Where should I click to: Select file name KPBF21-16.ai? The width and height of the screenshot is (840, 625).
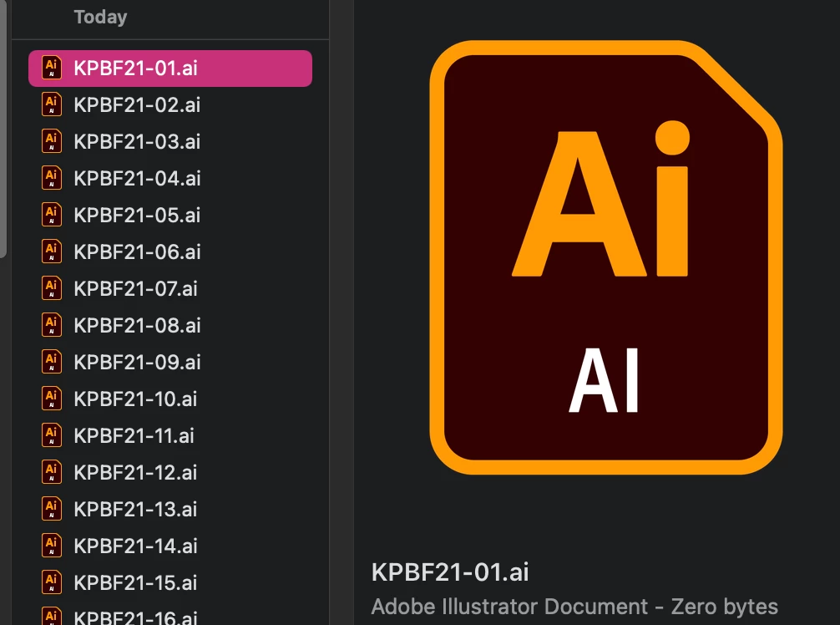[135, 617]
